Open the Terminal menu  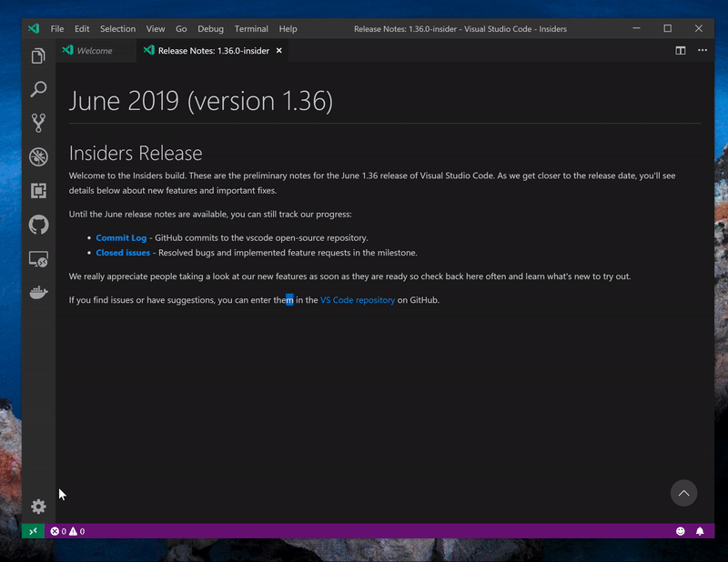[x=251, y=29]
